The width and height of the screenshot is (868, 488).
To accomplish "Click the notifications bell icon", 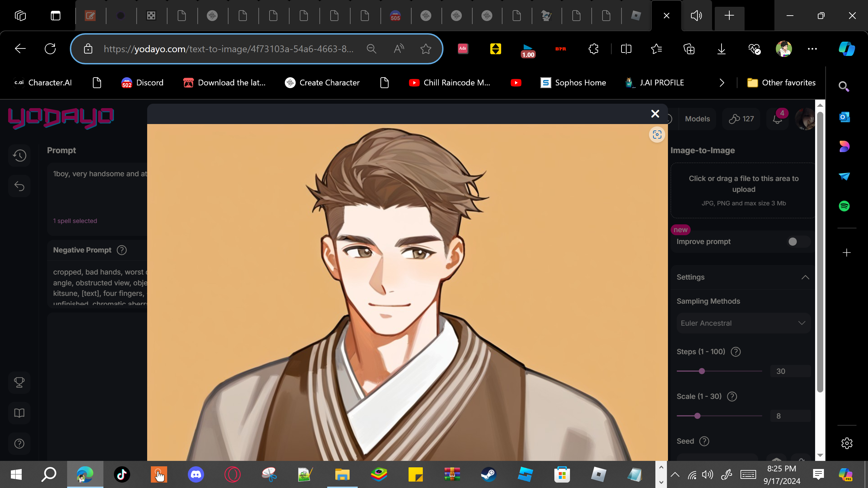I will pyautogui.click(x=777, y=119).
